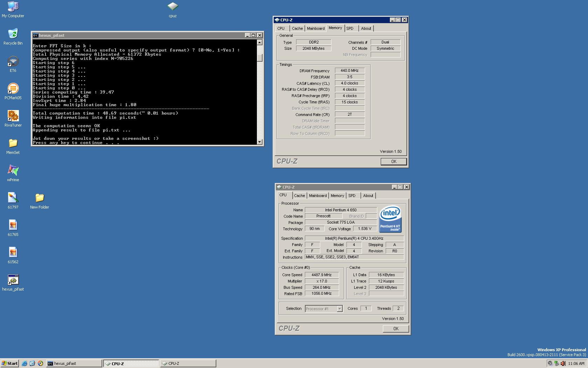
Task: Open Memory tab in lower CPU-Z window
Action: (337, 196)
